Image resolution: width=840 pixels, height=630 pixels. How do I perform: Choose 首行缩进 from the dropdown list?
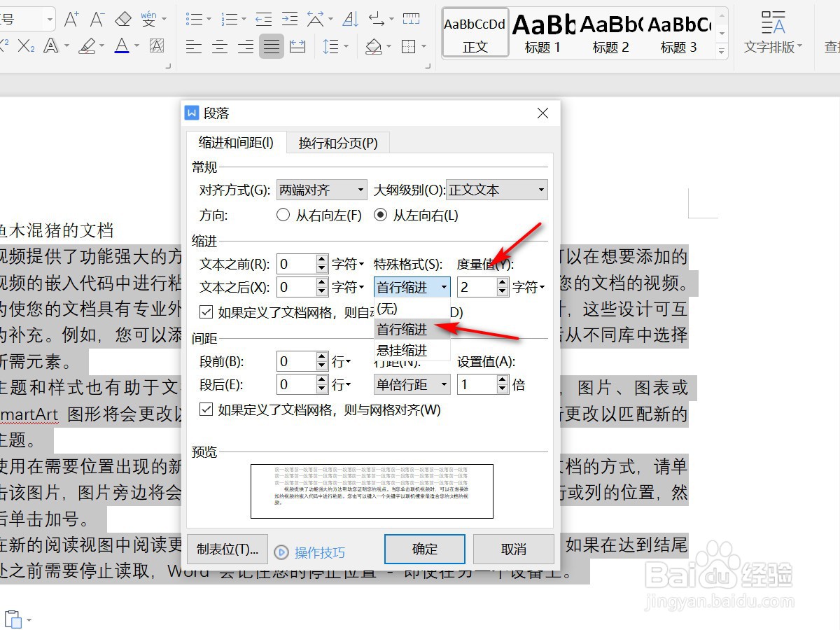pos(412,328)
